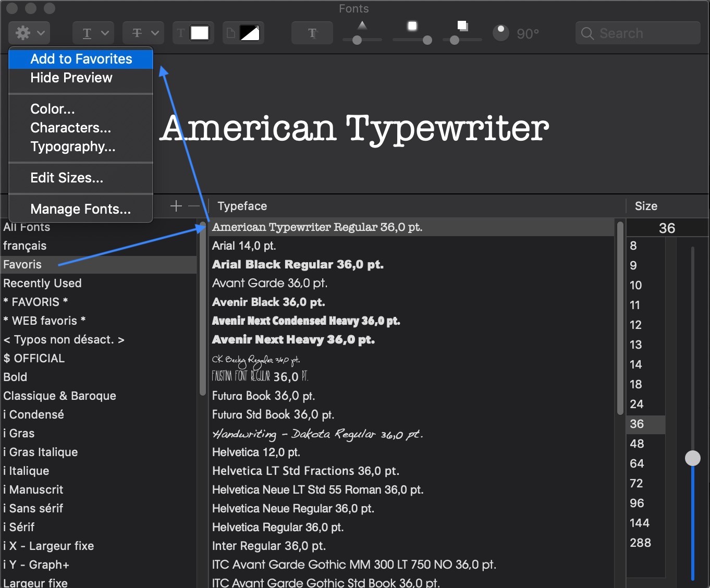
Task: Open Manage Fonts from the menu
Action: click(x=80, y=209)
